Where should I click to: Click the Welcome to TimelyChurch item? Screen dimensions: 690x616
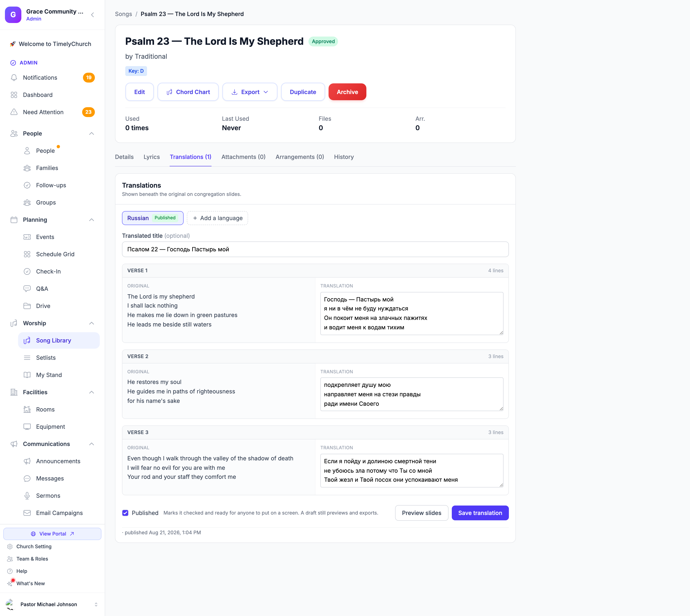click(x=53, y=44)
